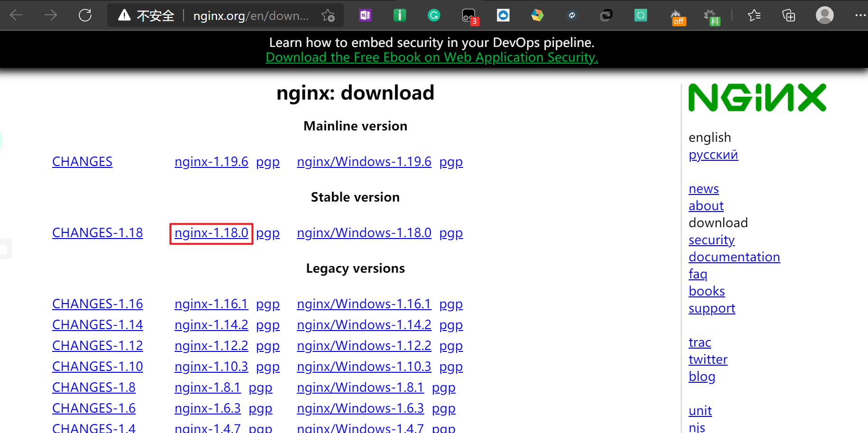Download nginx/Windows-1.18.0
The width and height of the screenshot is (868, 433).
coord(364,233)
